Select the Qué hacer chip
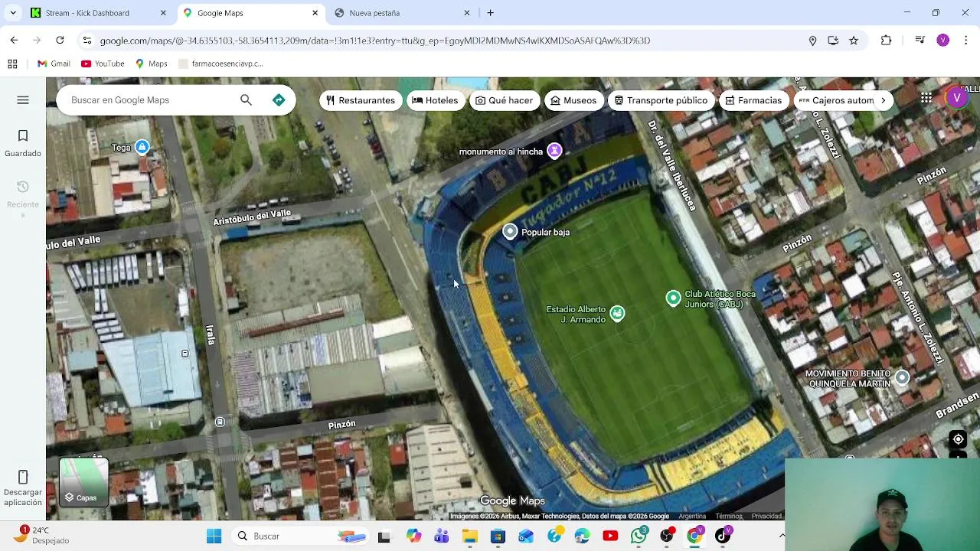The image size is (980, 551). point(505,100)
